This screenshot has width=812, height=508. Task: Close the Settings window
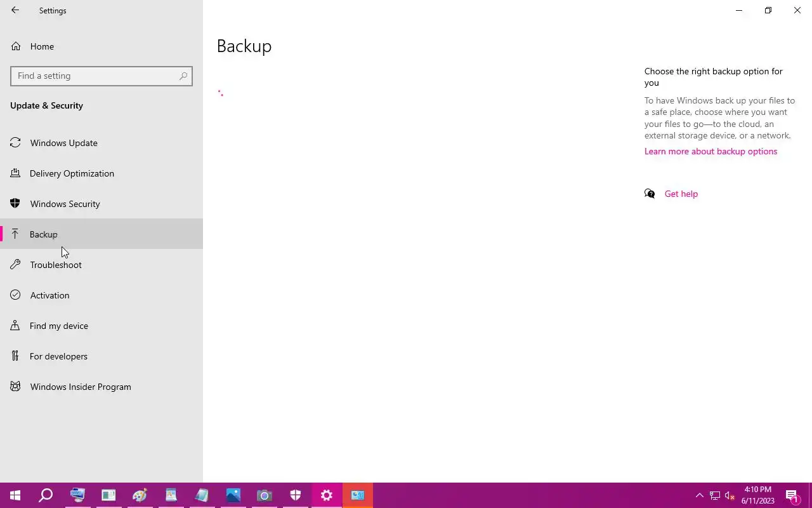pyautogui.click(x=797, y=10)
